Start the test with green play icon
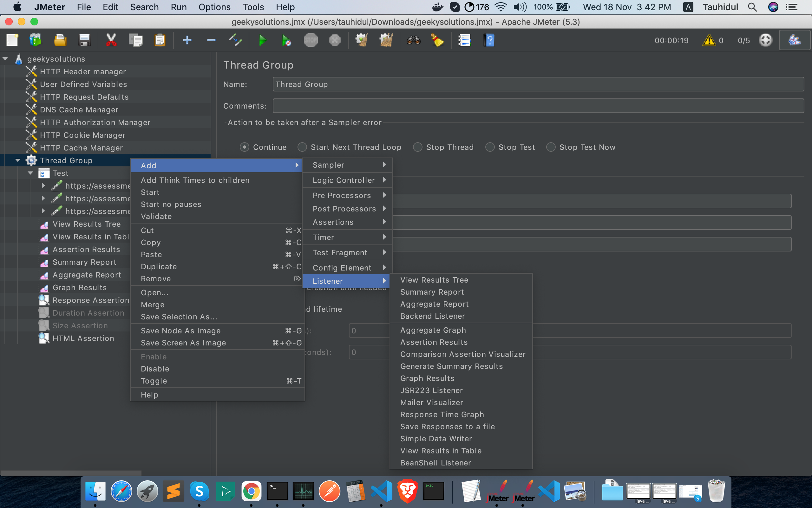Viewport: 812px width, 508px height. click(262, 40)
